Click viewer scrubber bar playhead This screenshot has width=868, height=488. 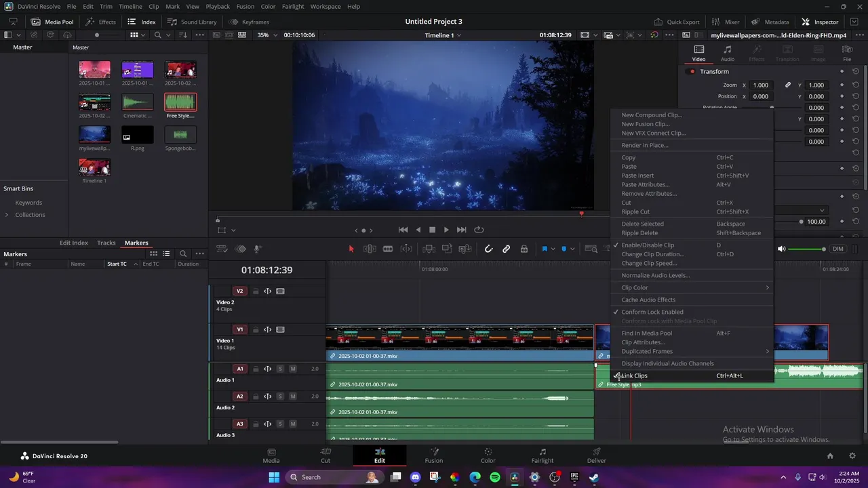coord(581,213)
